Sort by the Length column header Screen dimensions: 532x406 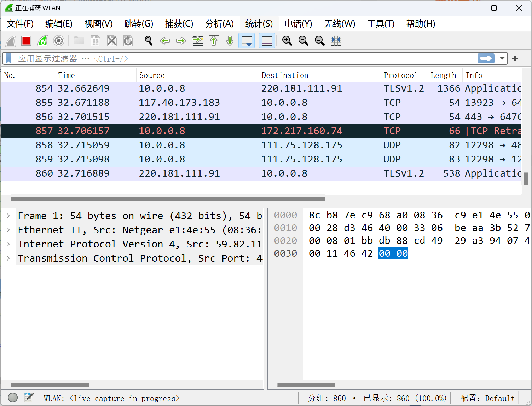[x=445, y=75]
